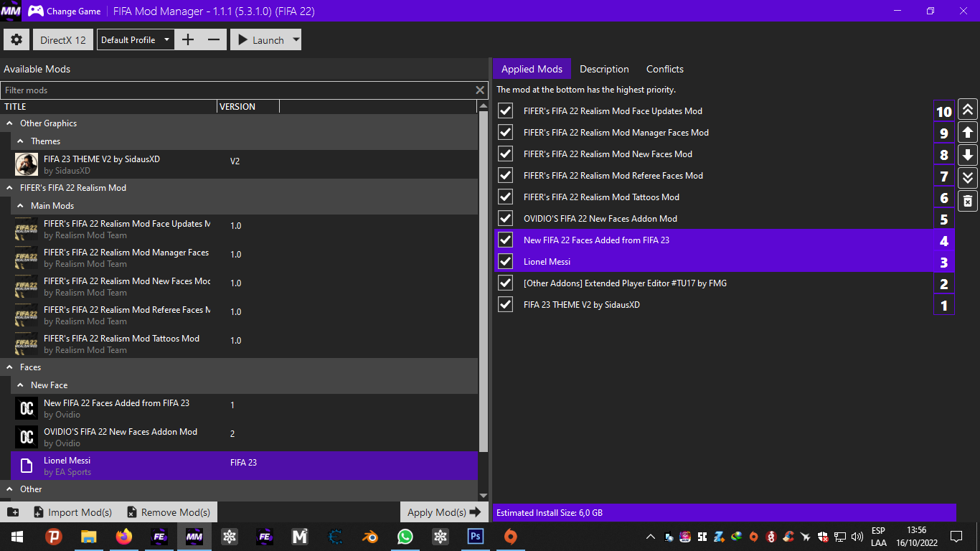Click the DirectX 12 button

63,40
